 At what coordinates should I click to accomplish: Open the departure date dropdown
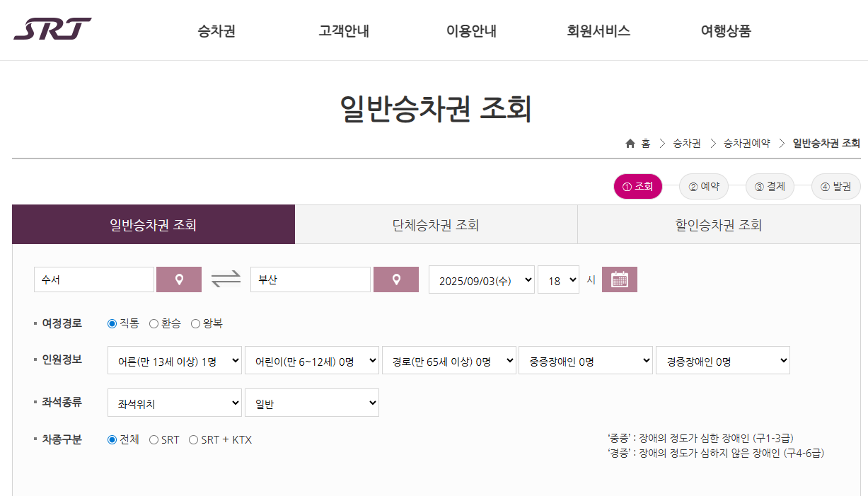(x=481, y=279)
